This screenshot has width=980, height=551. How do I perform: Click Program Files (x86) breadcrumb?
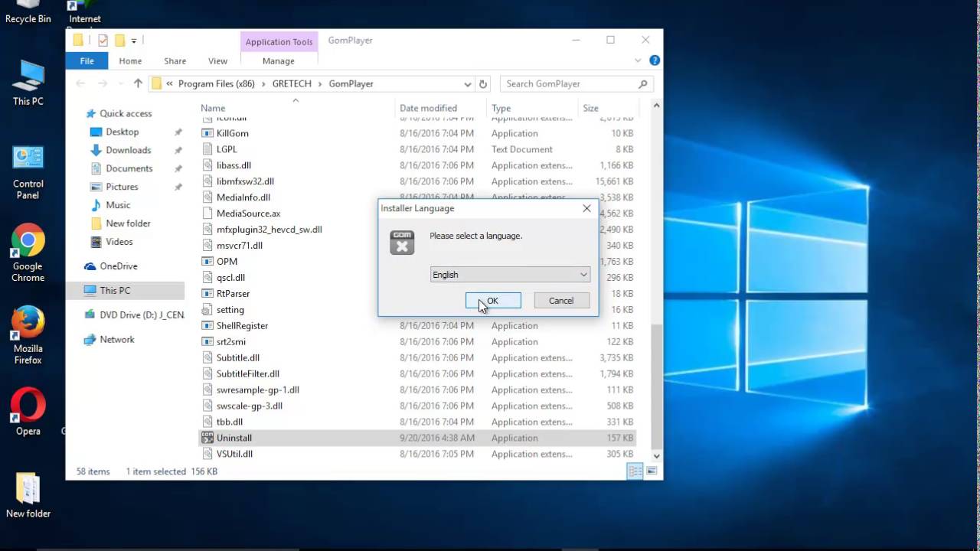217,84
